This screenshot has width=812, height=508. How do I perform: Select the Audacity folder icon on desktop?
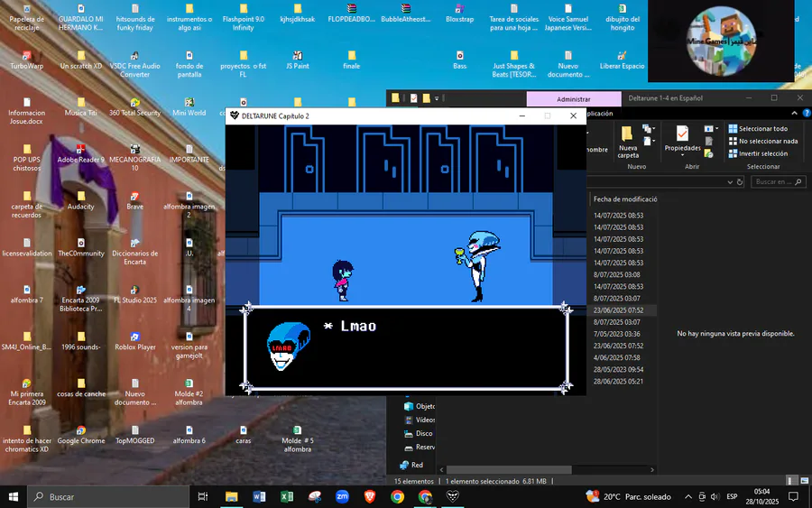point(81,200)
